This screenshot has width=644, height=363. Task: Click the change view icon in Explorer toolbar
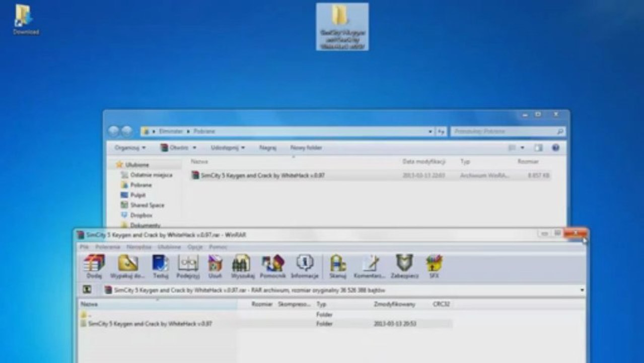point(512,148)
